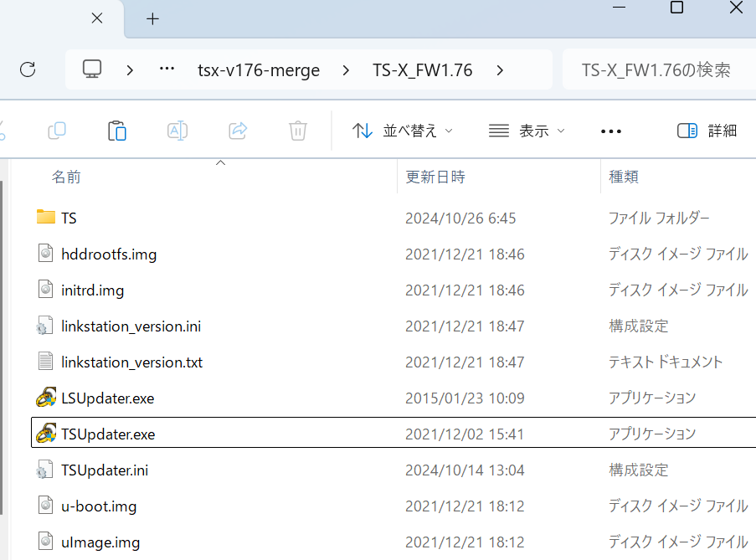Click the This PC monitor icon in address bar

[92, 69]
